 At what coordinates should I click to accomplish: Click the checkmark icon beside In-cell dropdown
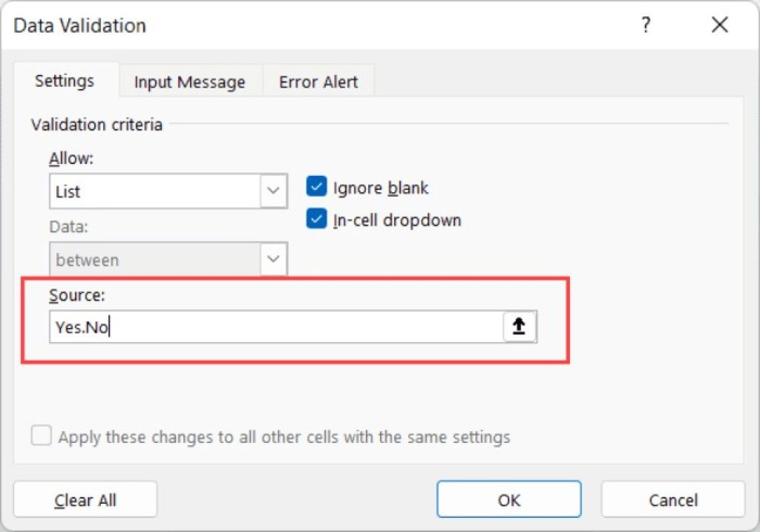[316, 220]
